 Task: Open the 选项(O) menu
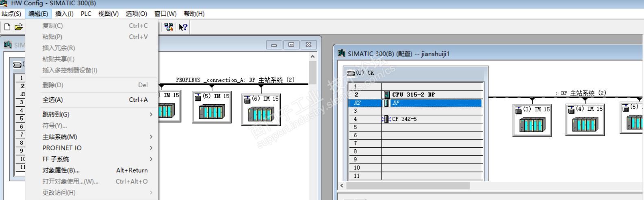click(x=136, y=14)
